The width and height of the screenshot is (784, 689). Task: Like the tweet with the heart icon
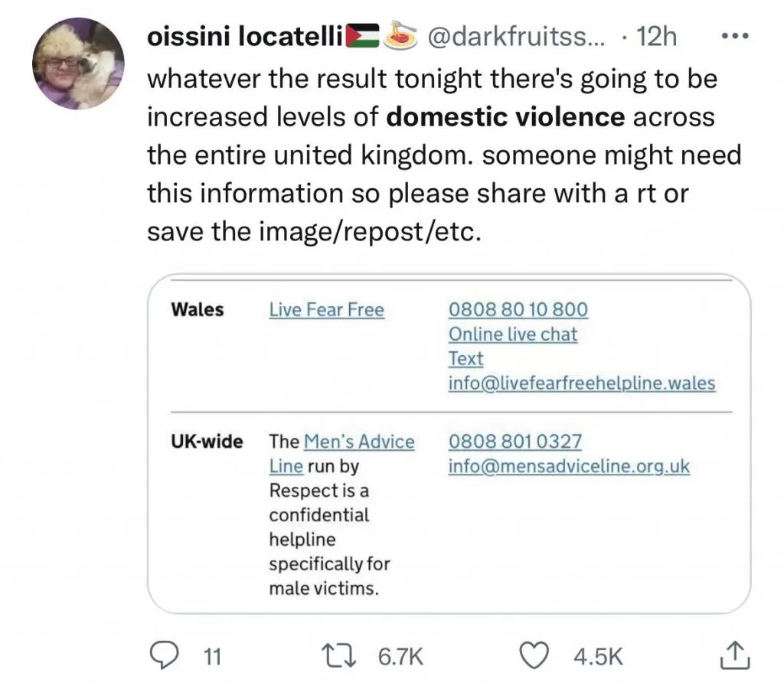coord(534,656)
